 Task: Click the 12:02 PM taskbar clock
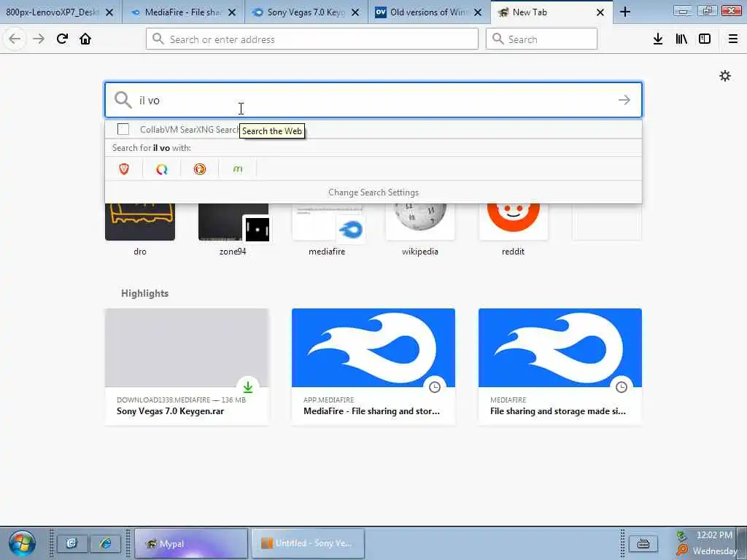pos(714,535)
